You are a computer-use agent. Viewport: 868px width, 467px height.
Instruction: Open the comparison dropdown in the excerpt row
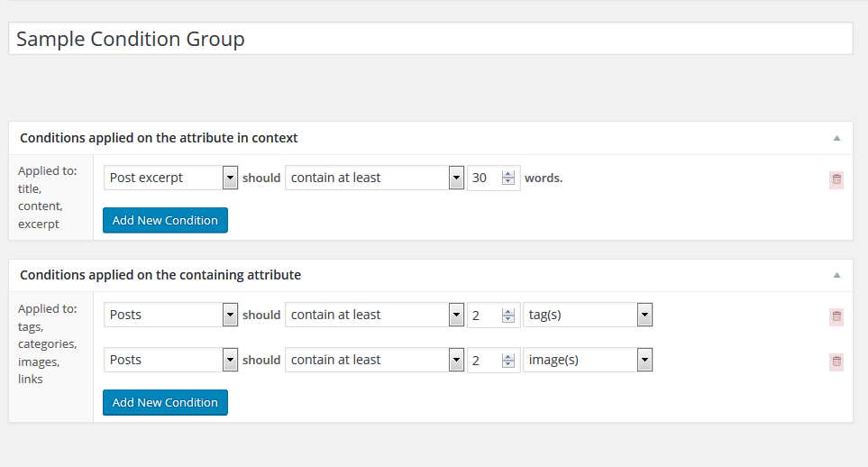point(374,178)
